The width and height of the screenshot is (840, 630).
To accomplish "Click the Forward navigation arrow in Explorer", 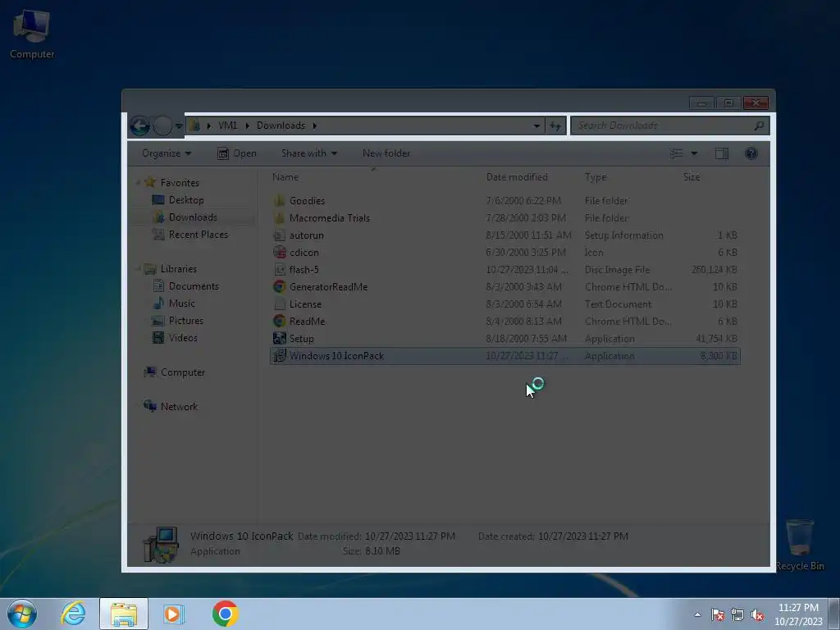I will pos(162,126).
